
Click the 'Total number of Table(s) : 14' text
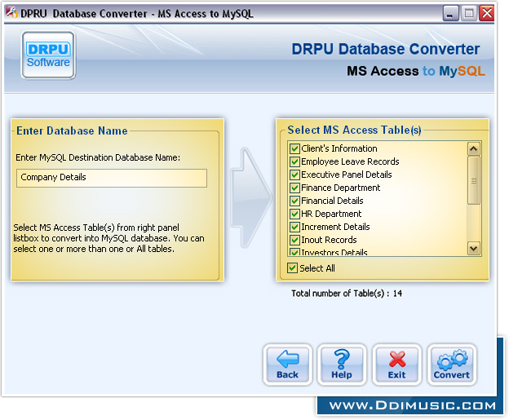(x=347, y=294)
